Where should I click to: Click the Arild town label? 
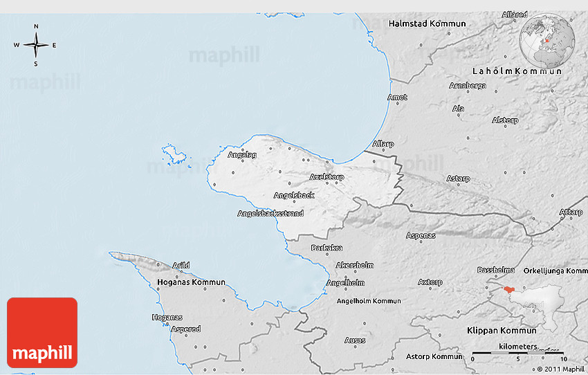tap(181, 265)
